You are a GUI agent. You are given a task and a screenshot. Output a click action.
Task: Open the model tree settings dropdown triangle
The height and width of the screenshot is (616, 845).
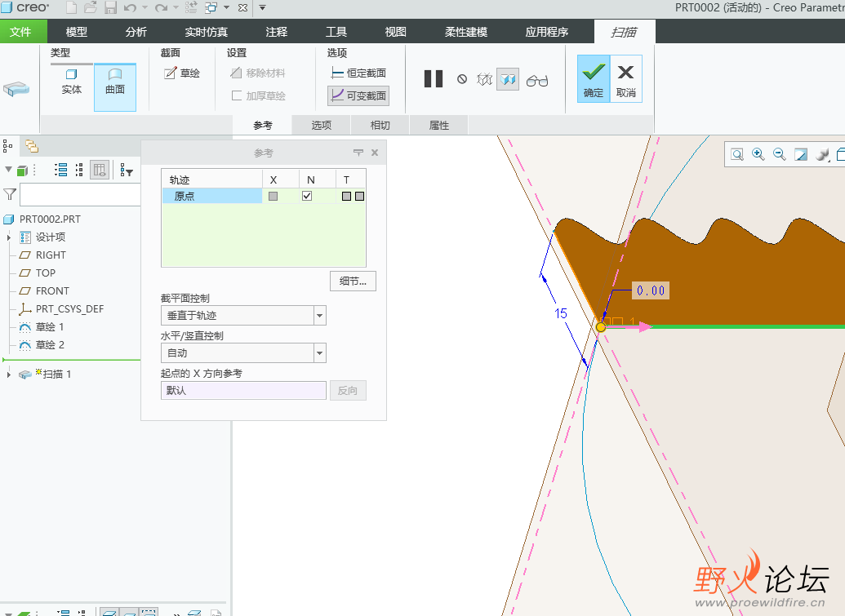coord(8,170)
